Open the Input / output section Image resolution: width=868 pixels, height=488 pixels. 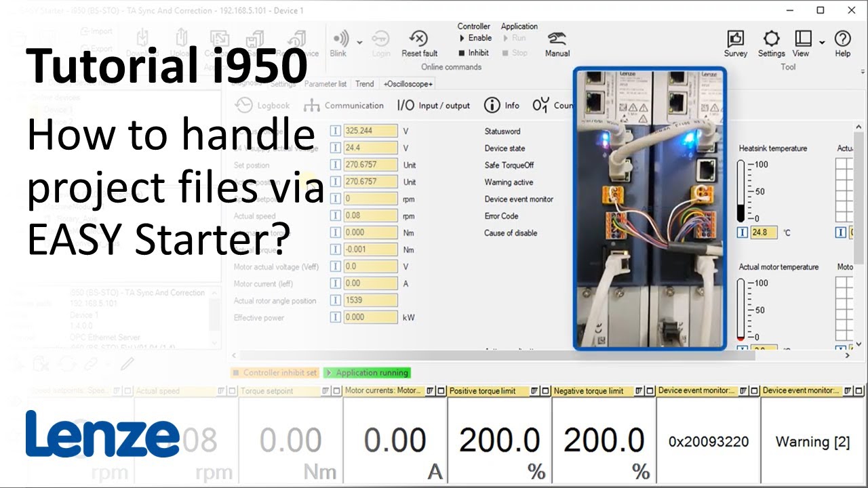pyautogui.click(x=433, y=106)
